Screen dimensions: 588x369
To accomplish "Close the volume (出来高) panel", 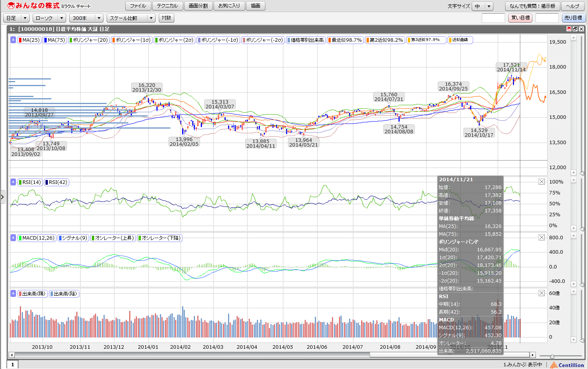I will [542, 293].
